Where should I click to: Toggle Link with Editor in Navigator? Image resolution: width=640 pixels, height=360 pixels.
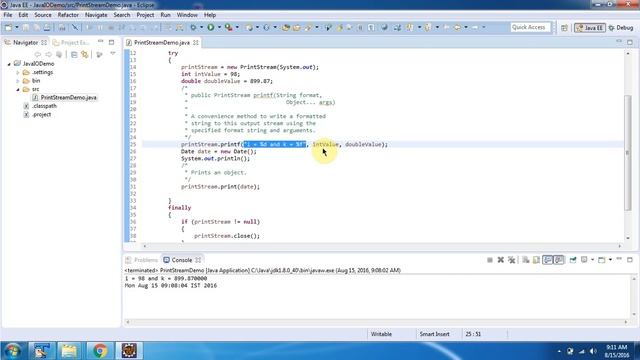85,54
